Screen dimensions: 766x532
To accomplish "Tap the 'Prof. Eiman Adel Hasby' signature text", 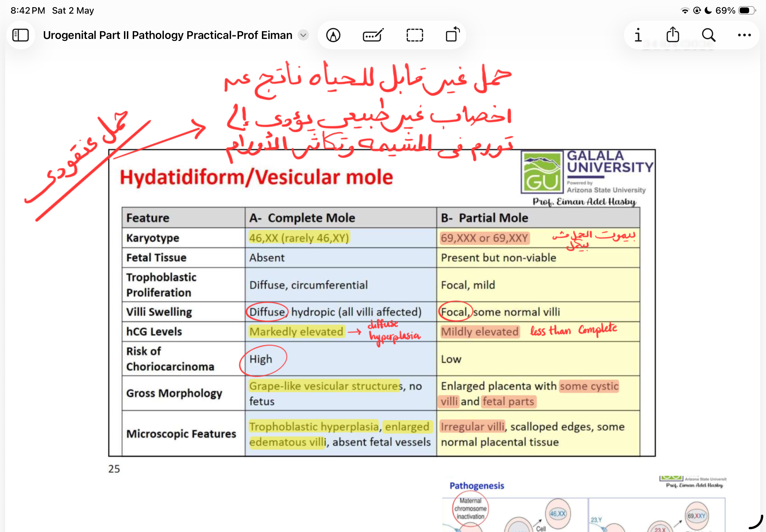I will (x=584, y=201).
